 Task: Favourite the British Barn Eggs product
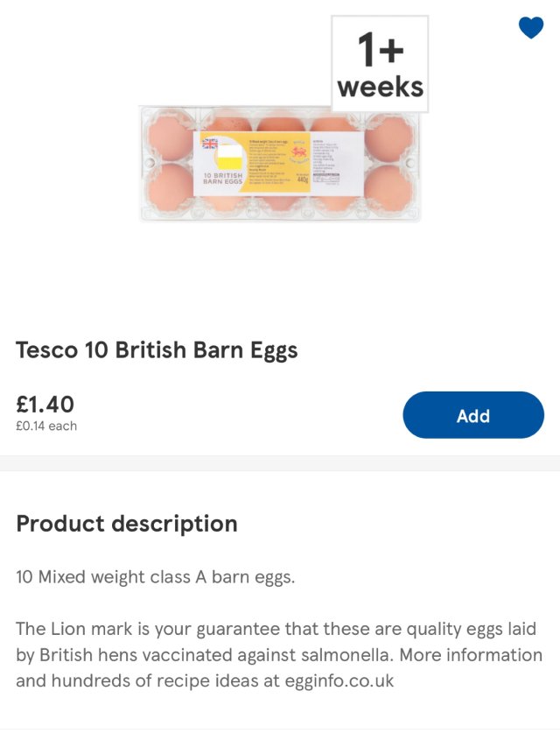529,28
